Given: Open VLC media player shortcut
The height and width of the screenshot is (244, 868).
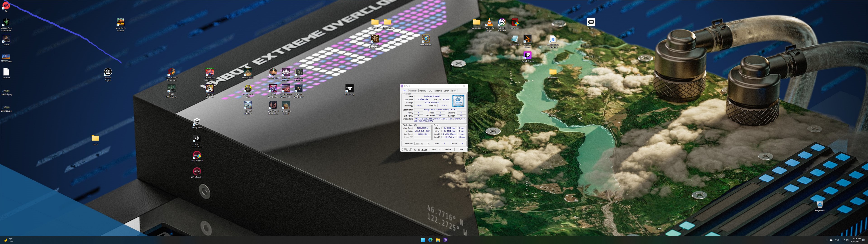Looking at the screenshot, I should pos(489,25).
